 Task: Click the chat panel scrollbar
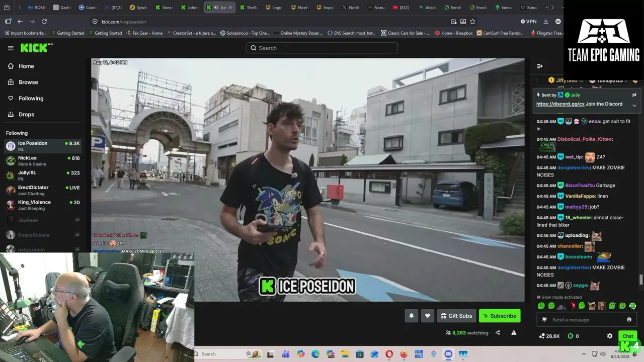(641, 280)
